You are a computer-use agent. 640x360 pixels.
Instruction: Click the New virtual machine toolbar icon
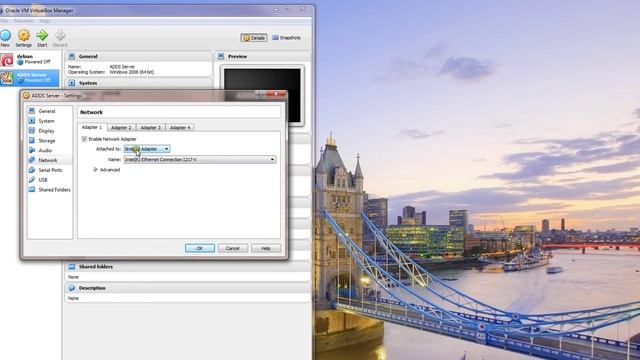pos(5,36)
